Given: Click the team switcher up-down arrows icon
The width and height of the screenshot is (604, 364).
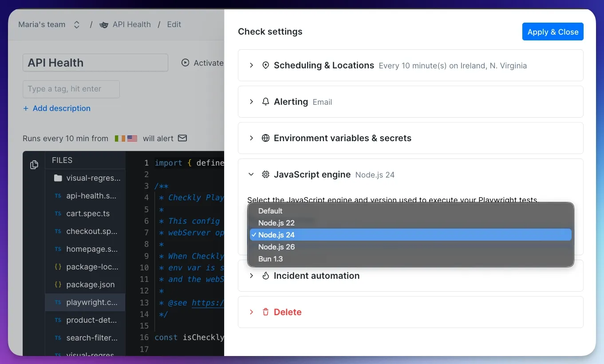Looking at the screenshot, I should click(77, 25).
